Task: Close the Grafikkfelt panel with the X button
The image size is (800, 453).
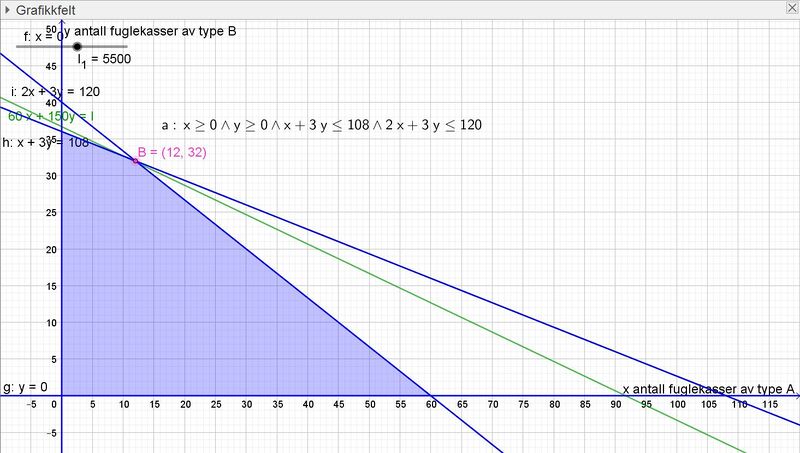Action: click(792, 7)
